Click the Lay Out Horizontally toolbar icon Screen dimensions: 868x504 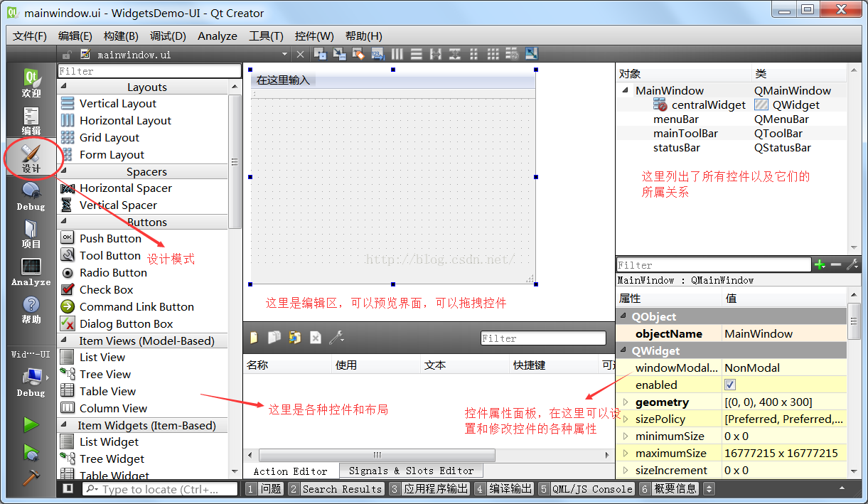(397, 54)
